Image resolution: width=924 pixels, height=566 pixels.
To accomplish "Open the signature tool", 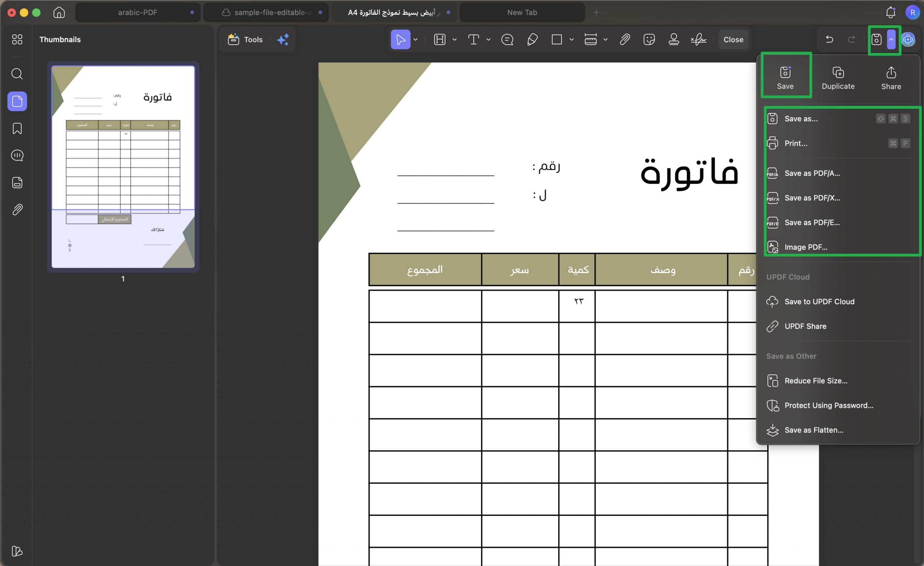I will click(699, 39).
